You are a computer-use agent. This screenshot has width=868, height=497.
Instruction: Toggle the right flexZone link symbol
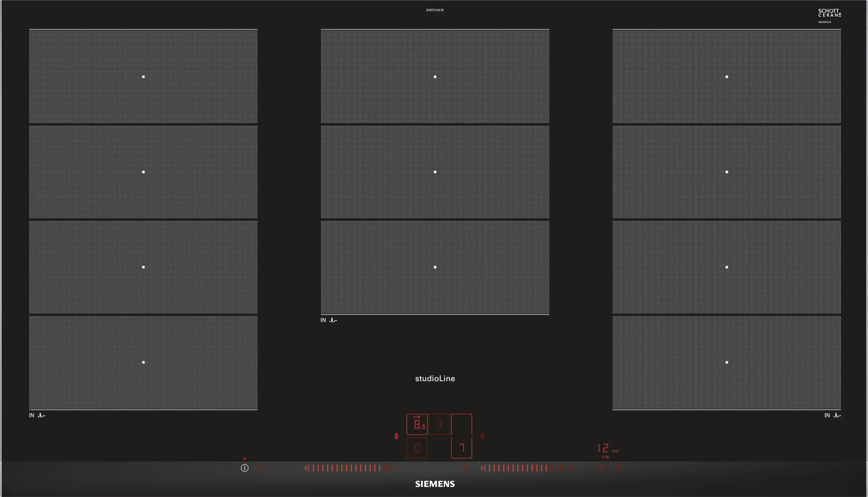point(482,436)
